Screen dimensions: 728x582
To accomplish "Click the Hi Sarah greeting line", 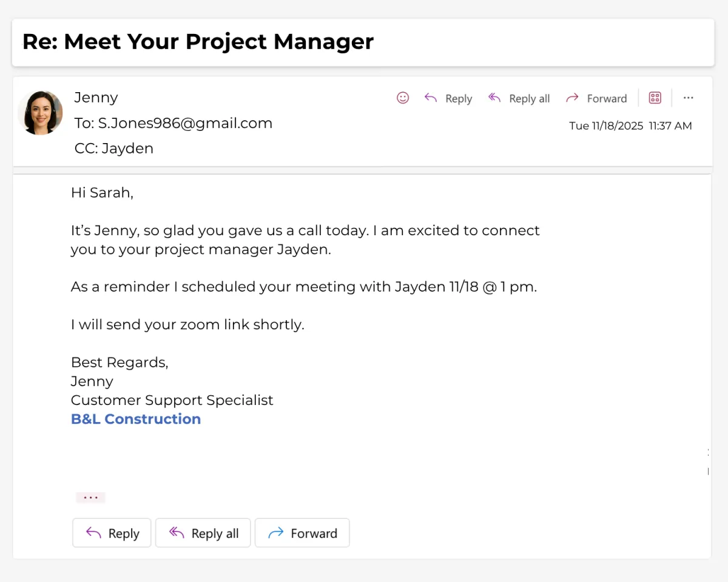I will click(x=102, y=193).
